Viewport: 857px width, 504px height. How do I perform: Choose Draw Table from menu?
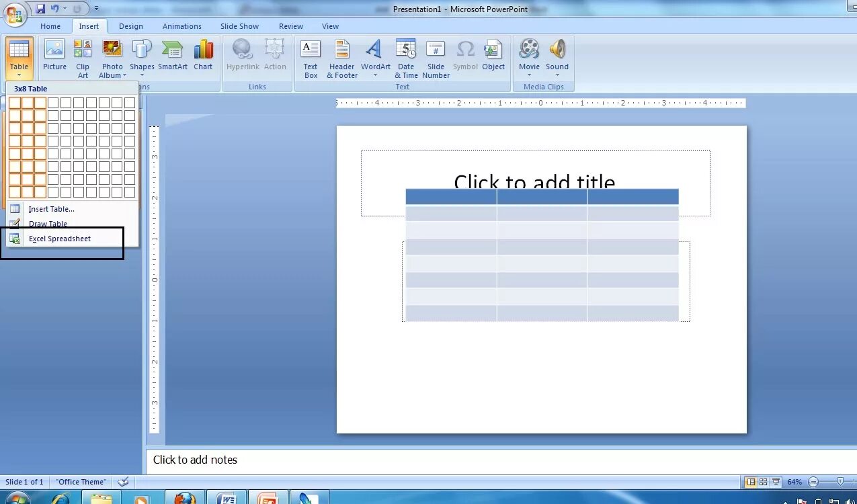click(x=71, y=224)
